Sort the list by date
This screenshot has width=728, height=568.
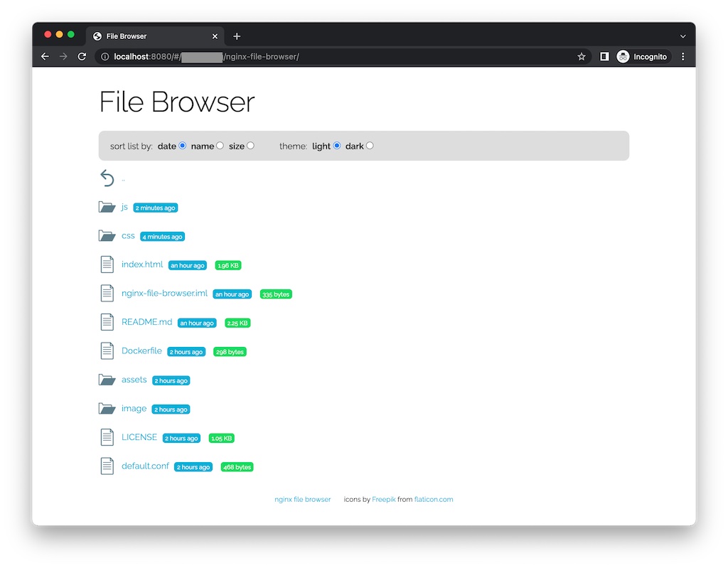coord(183,146)
